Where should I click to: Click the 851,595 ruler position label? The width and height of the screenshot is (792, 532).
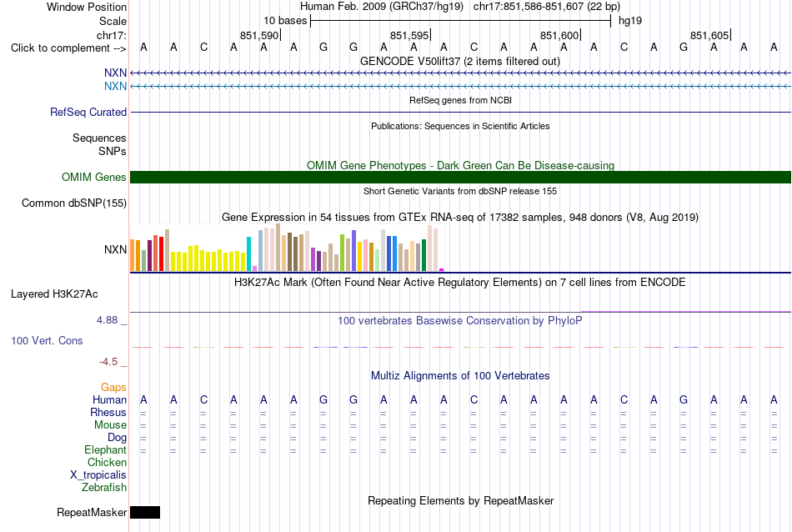coord(409,35)
